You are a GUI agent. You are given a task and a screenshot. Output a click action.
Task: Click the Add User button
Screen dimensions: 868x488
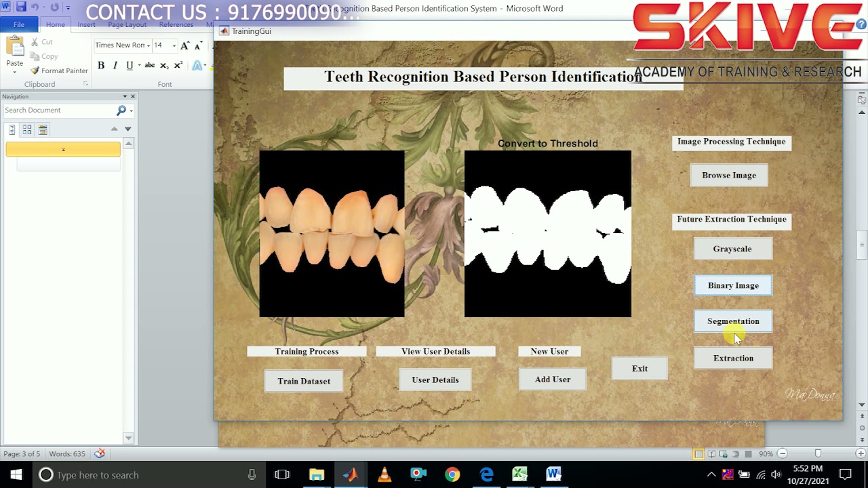553,380
